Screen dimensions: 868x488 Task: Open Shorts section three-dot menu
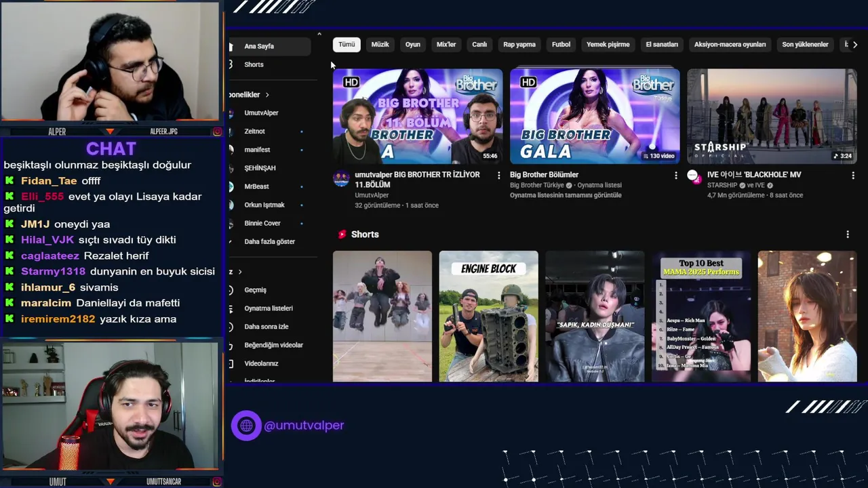(x=847, y=235)
